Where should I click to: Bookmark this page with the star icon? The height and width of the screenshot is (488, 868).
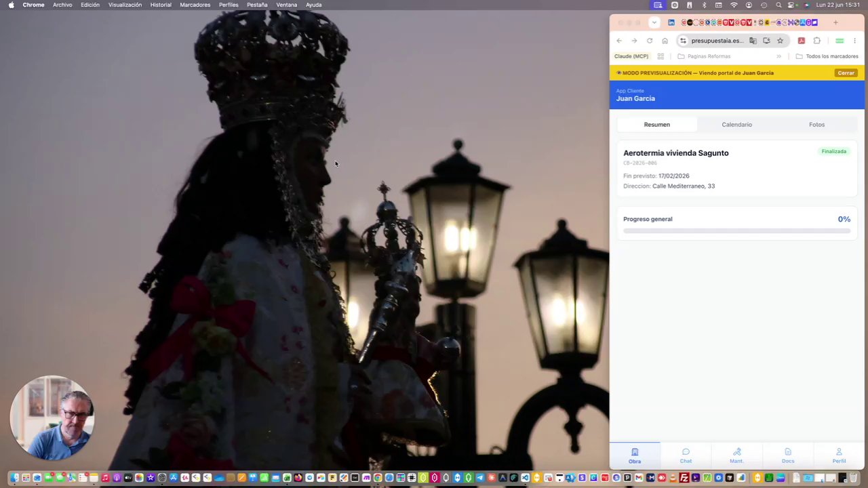(780, 41)
